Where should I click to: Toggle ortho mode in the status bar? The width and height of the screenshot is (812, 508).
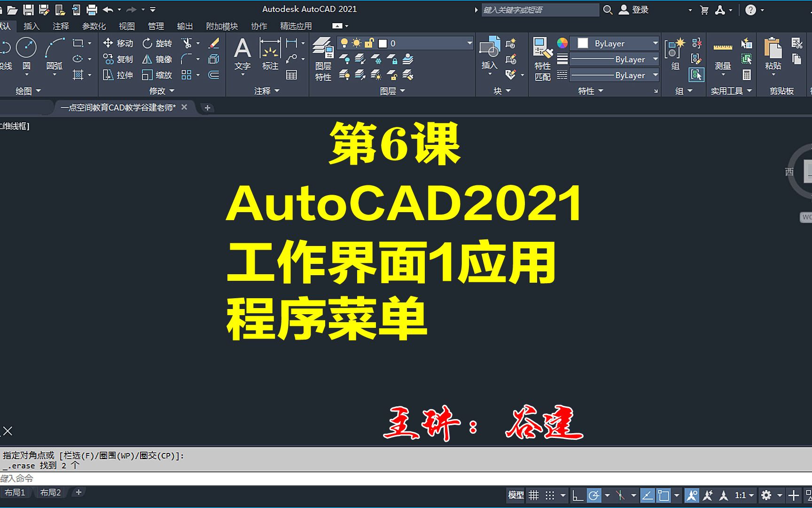(577, 495)
